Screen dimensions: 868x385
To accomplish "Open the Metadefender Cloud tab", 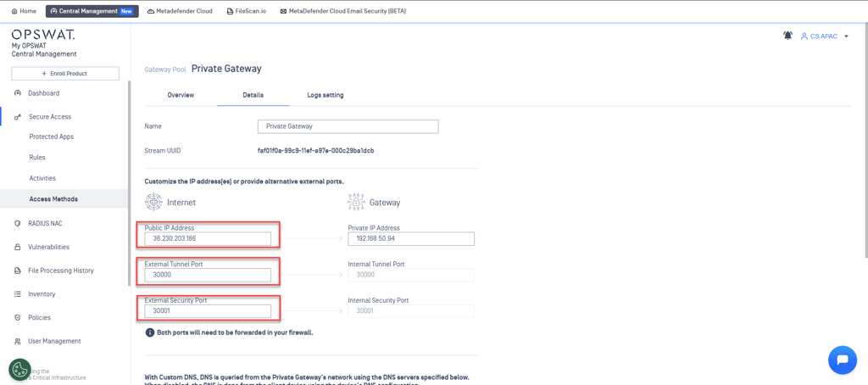I will coord(180,11).
